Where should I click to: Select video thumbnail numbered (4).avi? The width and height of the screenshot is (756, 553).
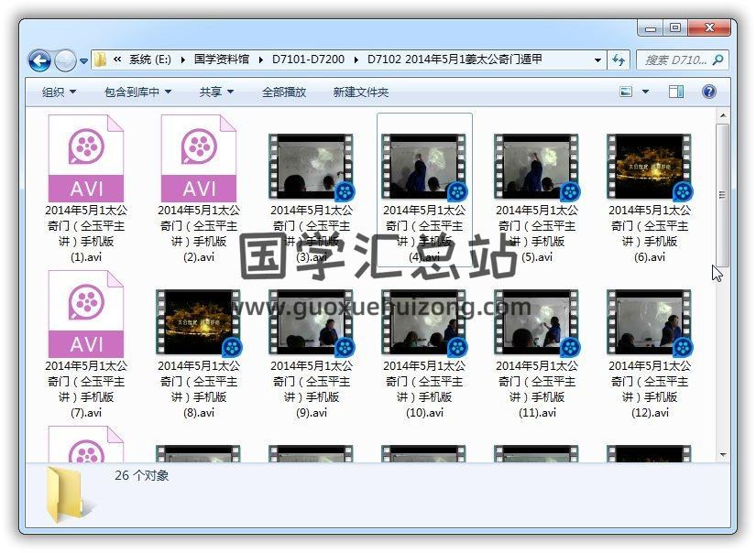[424, 167]
